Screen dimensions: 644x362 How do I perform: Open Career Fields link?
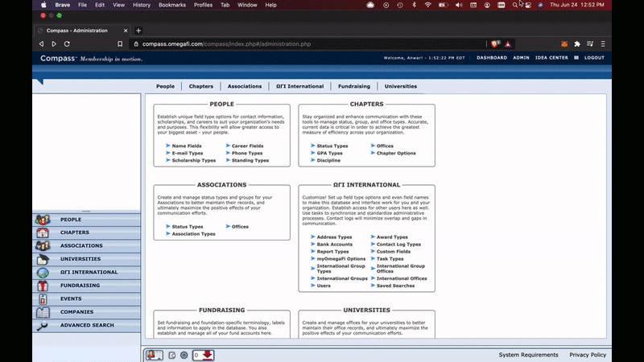click(247, 146)
